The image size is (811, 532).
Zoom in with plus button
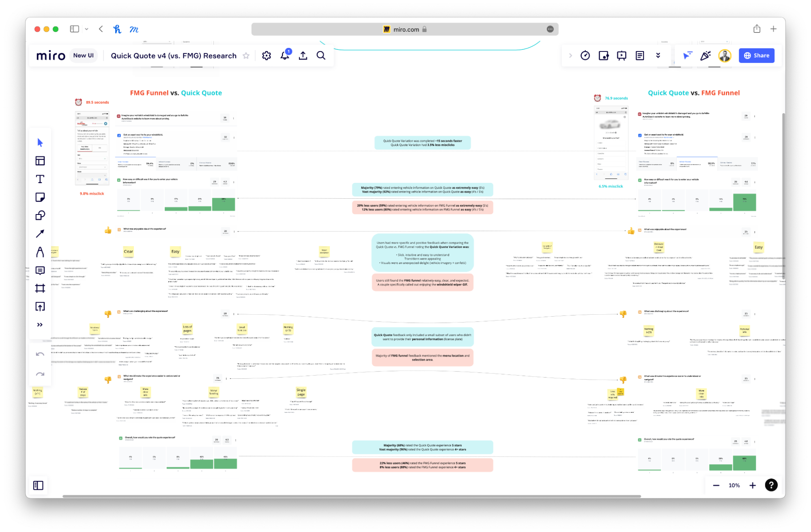click(x=753, y=485)
